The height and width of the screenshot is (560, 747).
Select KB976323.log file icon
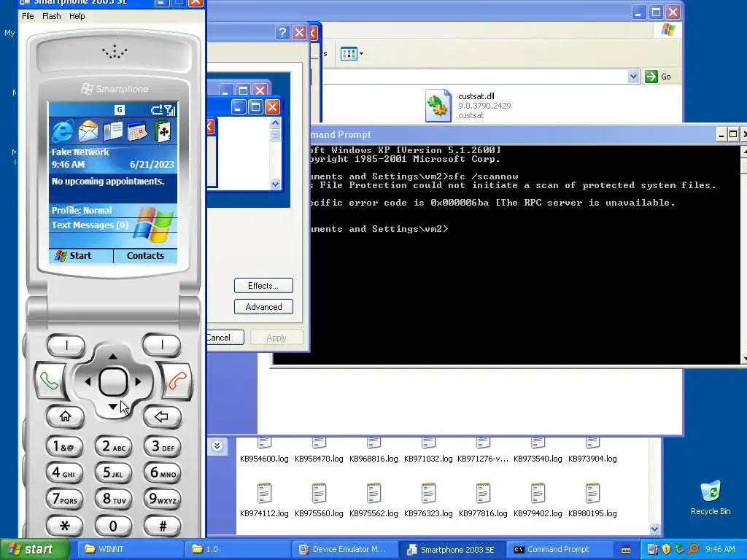tap(428, 494)
